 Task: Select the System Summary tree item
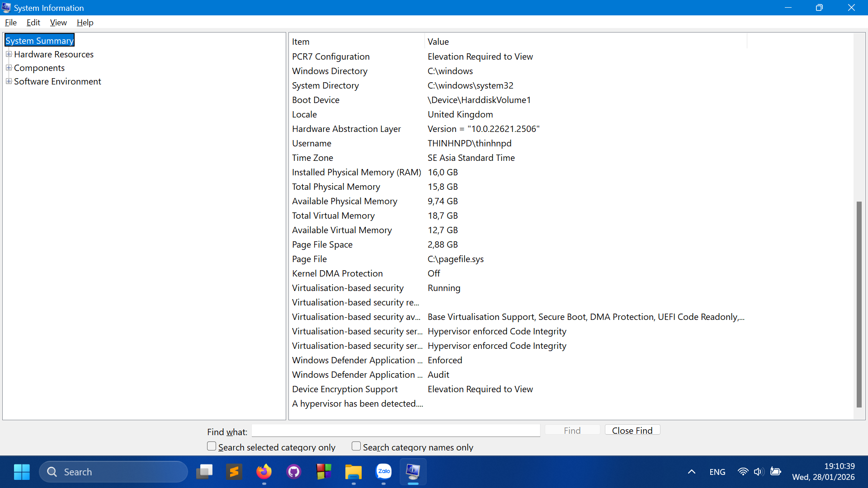[39, 41]
